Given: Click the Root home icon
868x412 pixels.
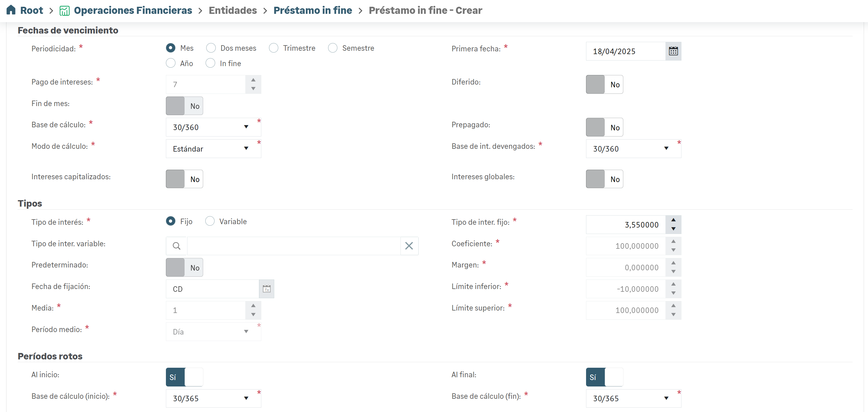Looking at the screenshot, I should tap(11, 10).
